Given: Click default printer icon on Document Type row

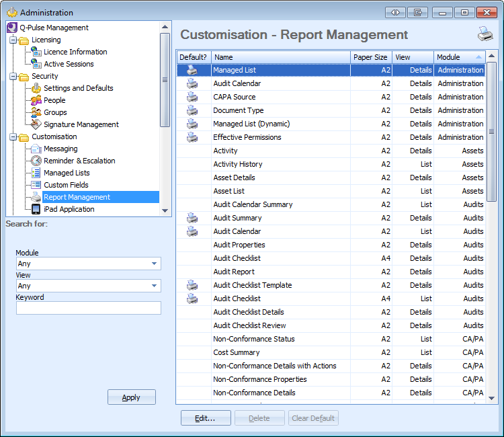Looking at the screenshot, I should [x=192, y=110].
